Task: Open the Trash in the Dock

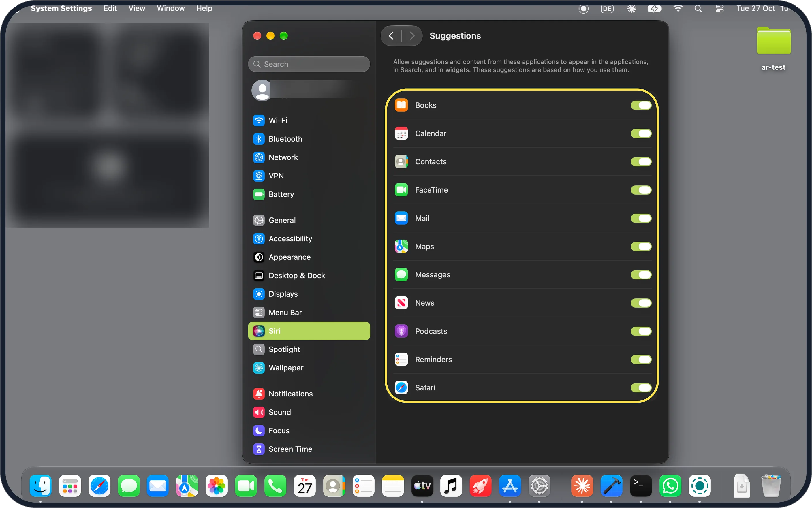Action: (771, 486)
